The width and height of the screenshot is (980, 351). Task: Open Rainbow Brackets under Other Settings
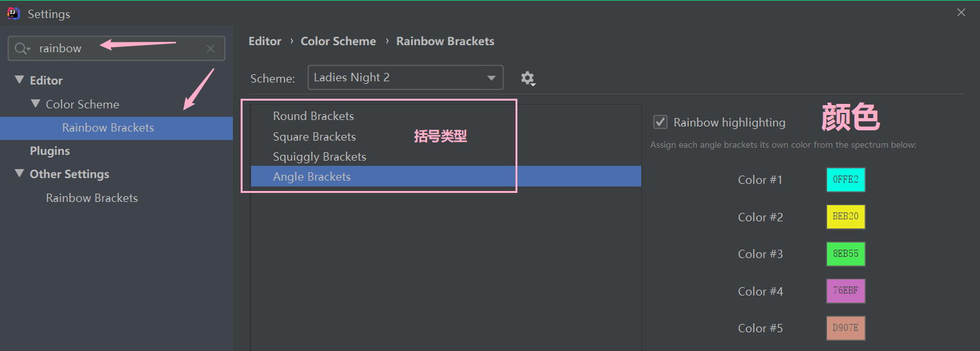[x=92, y=198]
